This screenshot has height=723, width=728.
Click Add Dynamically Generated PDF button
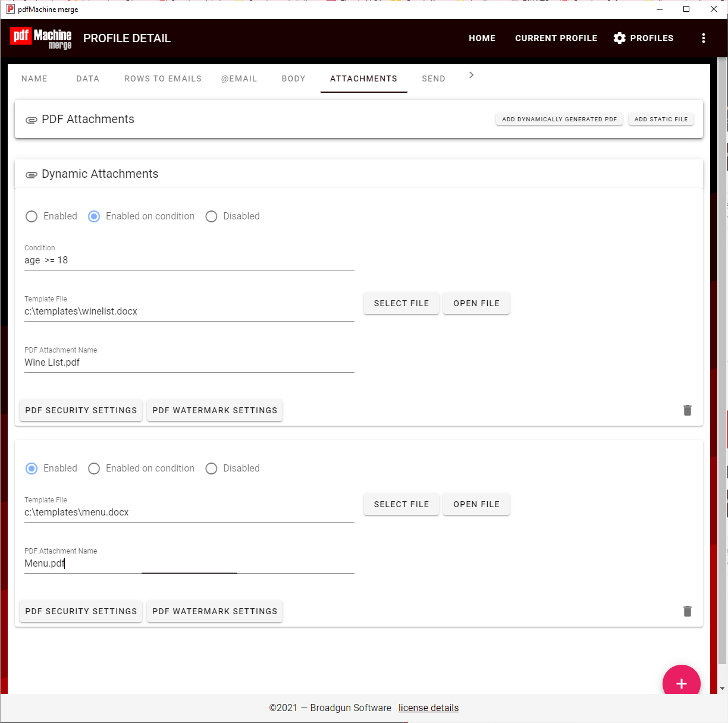[x=560, y=120]
